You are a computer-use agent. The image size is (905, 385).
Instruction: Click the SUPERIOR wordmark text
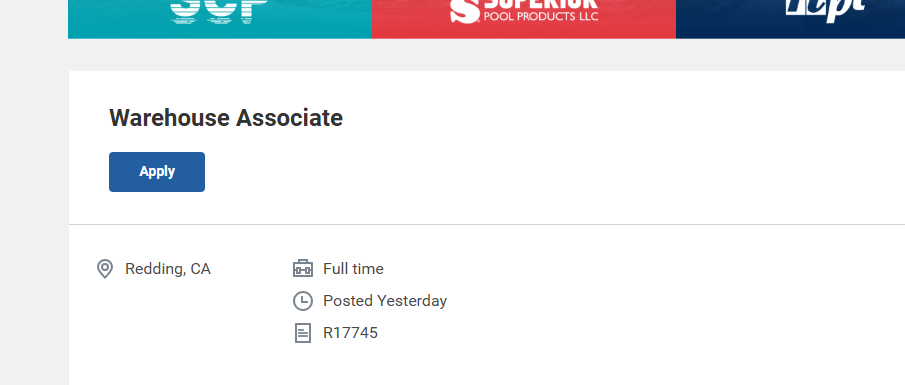(x=540, y=4)
